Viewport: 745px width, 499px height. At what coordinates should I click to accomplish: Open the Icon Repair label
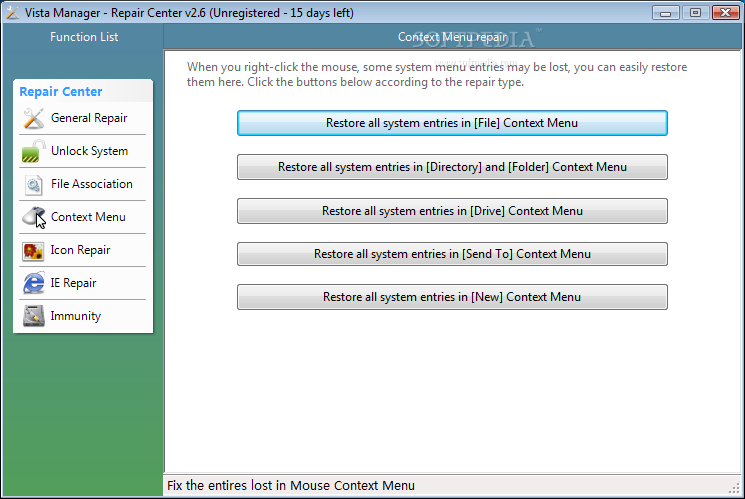80,250
